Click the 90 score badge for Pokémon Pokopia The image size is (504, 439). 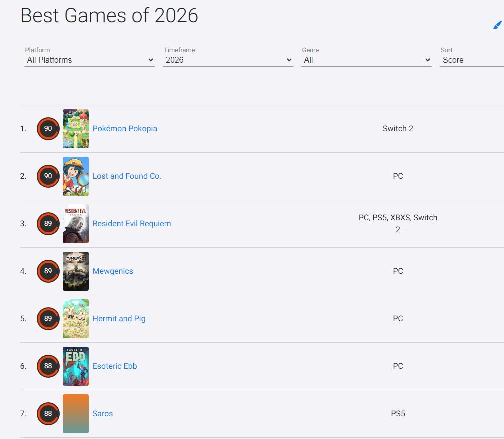(48, 129)
